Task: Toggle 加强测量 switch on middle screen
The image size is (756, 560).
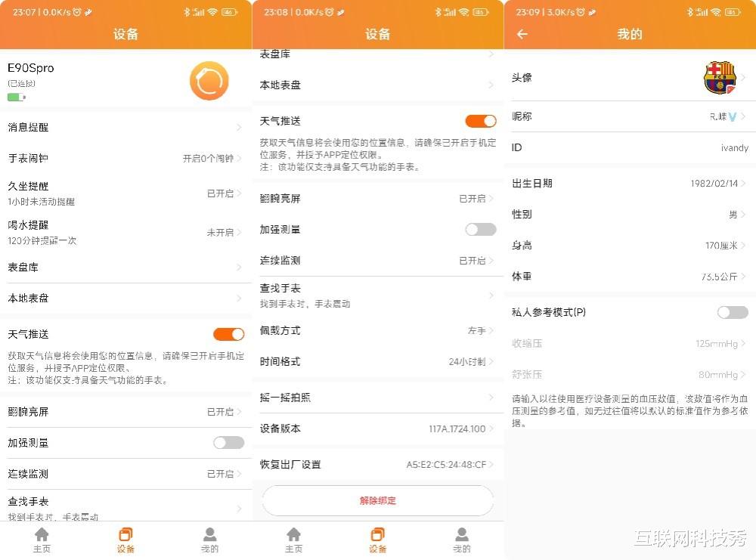Action: coord(481,230)
